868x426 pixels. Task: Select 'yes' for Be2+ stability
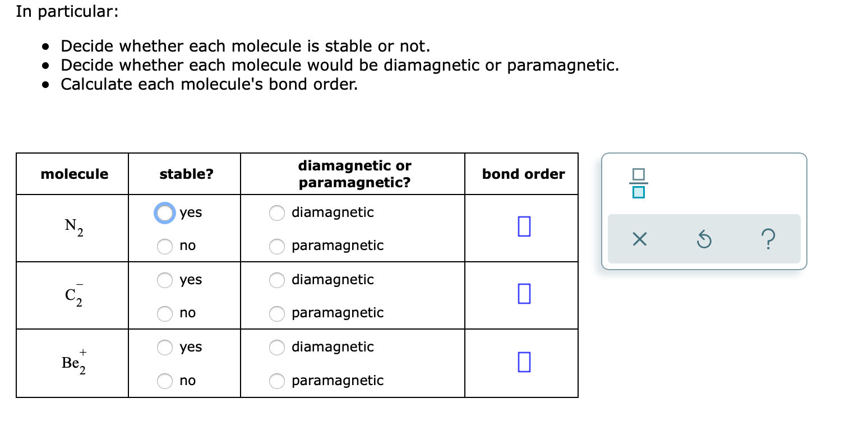[165, 348]
